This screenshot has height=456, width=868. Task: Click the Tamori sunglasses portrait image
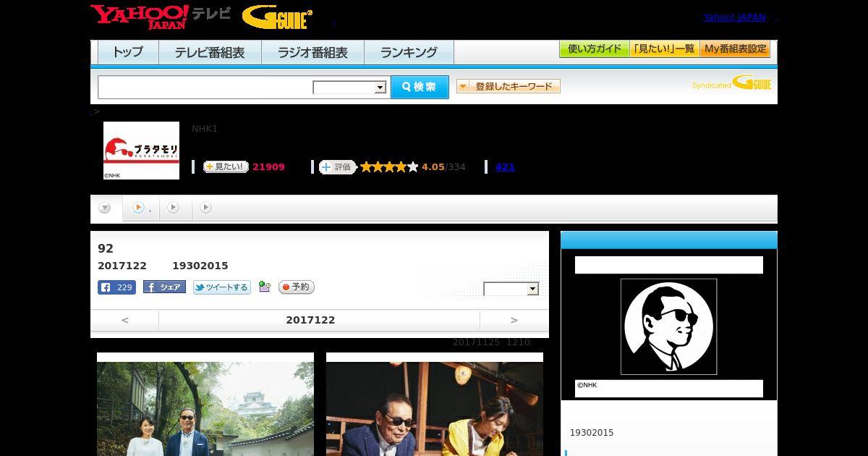pyautogui.click(x=669, y=326)
